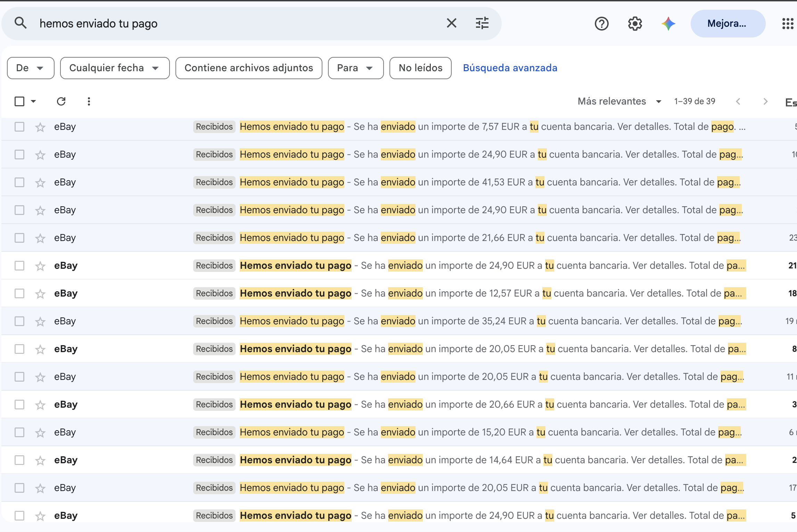
Task: Open the Help question mark icon
Action: point(601,24)
